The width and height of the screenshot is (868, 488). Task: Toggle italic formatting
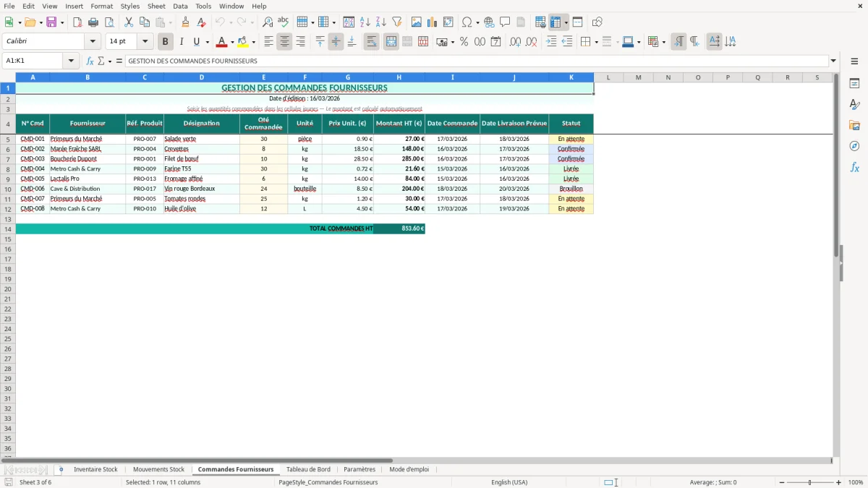coord(181,42)
